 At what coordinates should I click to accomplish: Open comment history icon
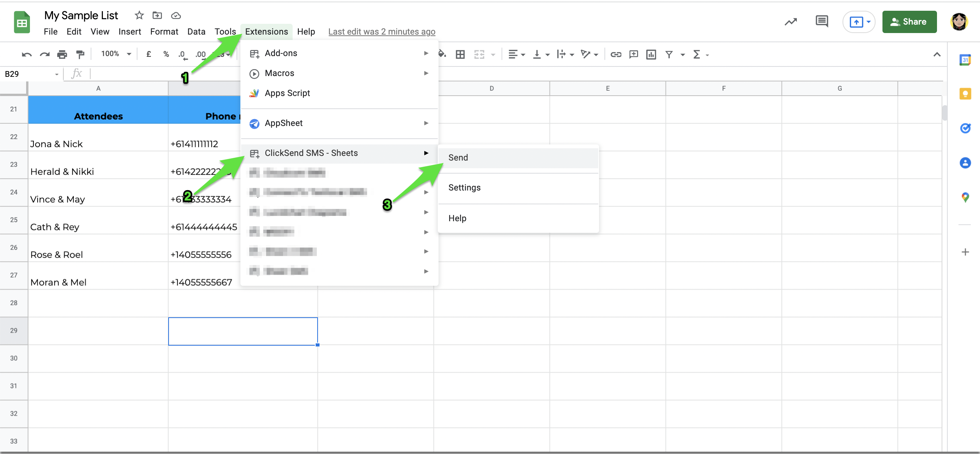(821, 22)
